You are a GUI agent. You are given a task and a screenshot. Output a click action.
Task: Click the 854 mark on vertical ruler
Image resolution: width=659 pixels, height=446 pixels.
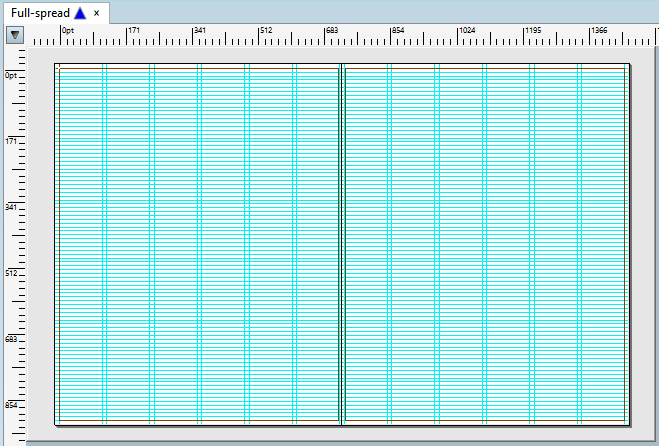point(11,405)
